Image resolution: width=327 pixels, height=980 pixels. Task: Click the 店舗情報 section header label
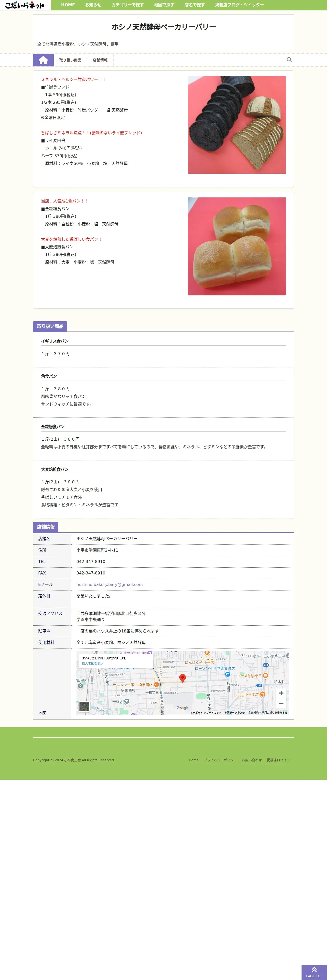coord(46,527)
